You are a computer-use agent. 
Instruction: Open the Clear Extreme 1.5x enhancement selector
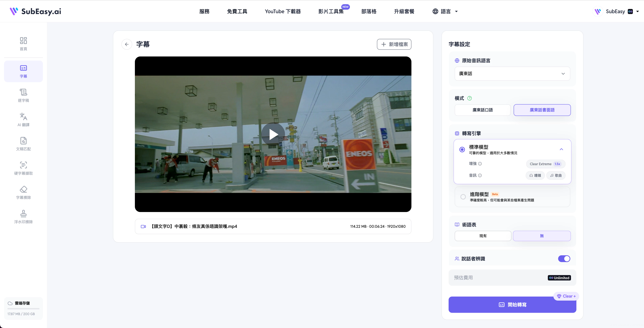pos(545,164)
